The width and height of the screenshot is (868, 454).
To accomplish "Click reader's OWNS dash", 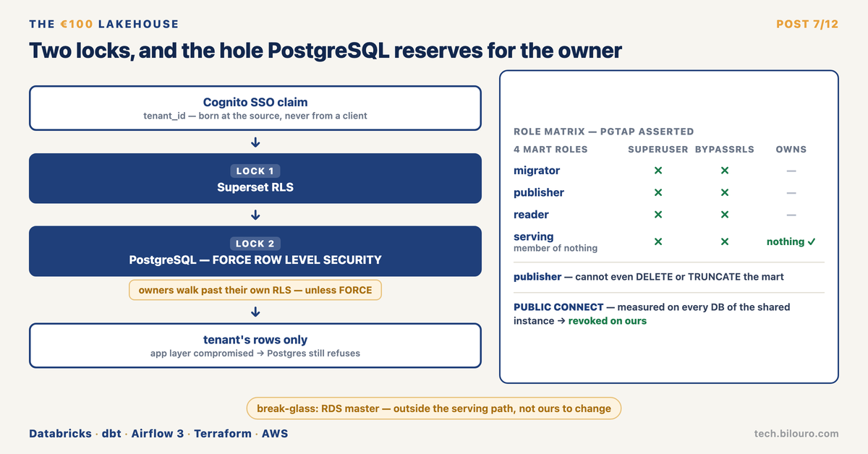I will pos(791,215).
